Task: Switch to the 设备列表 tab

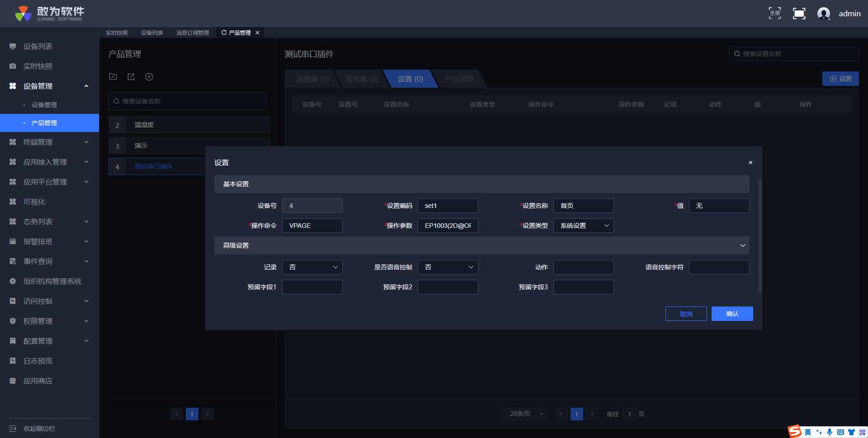Action: pyautogui.click(x=152, y=33)
